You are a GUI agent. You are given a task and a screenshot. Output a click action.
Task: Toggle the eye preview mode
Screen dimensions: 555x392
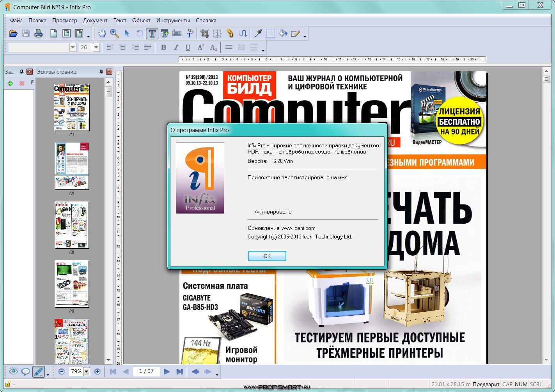(13, 371)
